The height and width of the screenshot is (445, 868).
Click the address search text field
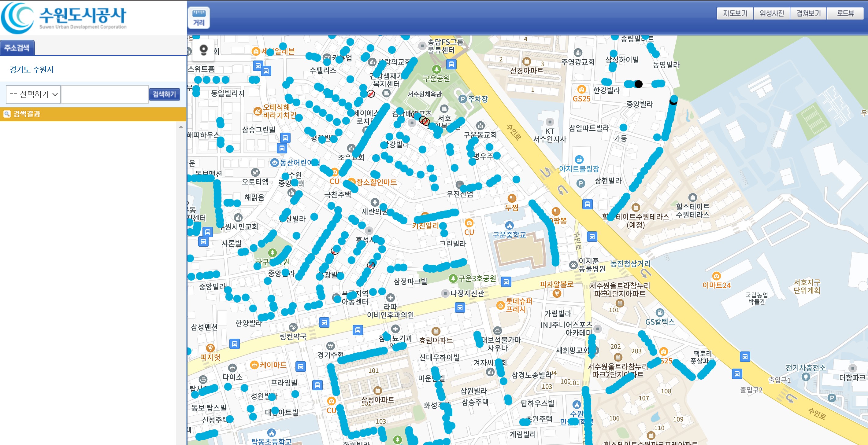click(105, 94)
